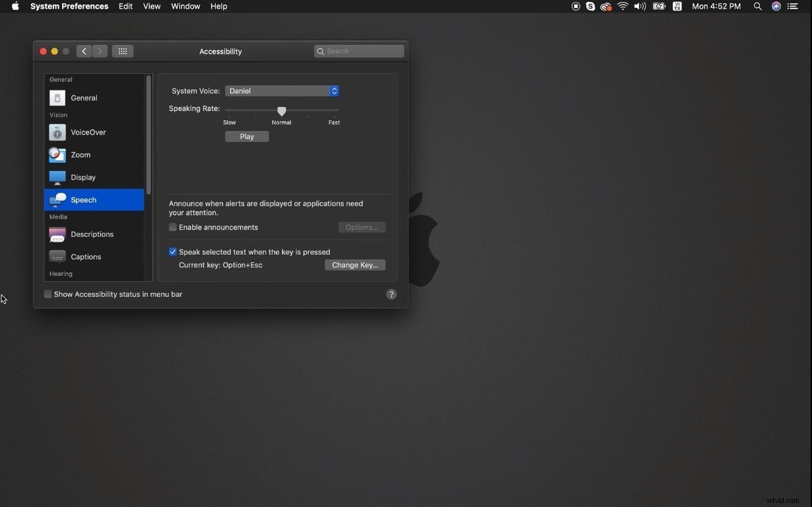Open the System Voice dropdown
812x507 pixels.
point(282,90)
